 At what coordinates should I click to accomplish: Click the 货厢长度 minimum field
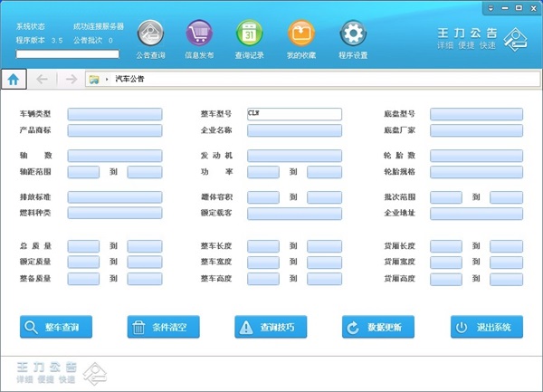coord(446,246)
